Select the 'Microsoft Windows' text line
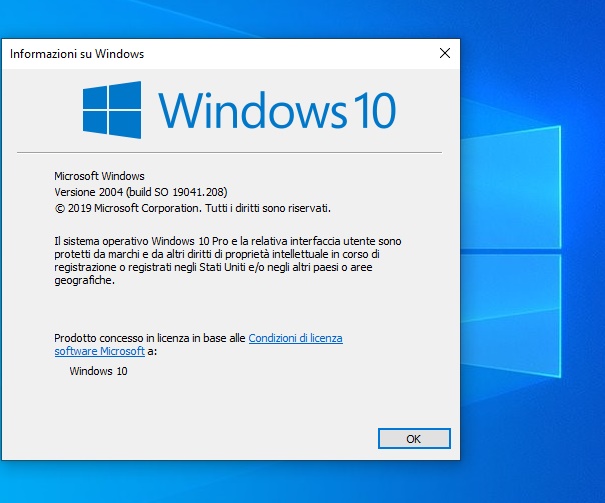Viewport: 605px width, 503px height. 99,176
